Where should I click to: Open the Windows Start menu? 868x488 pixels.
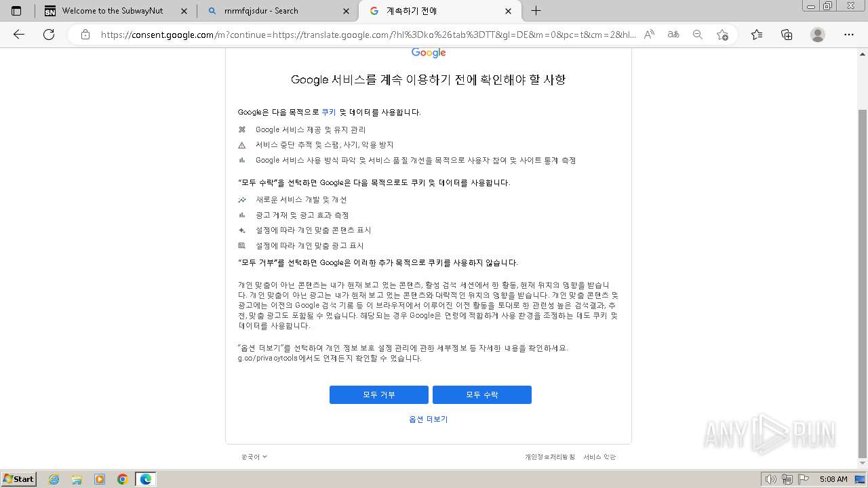19,479
